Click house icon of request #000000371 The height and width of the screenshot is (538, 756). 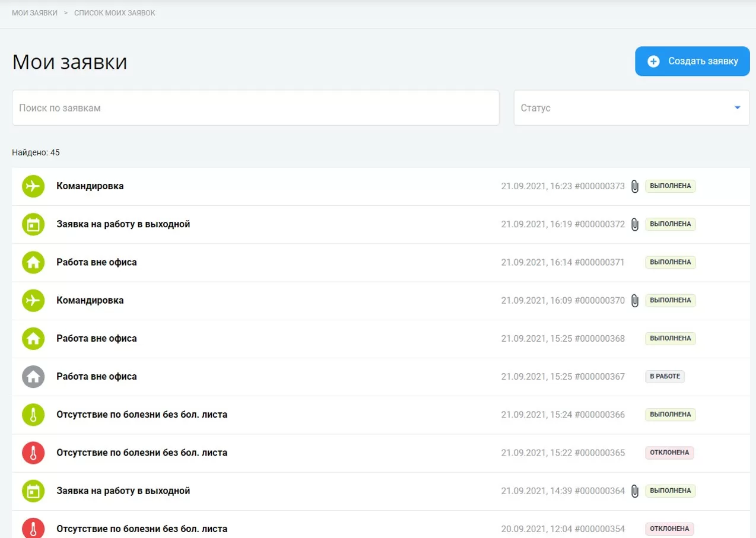(x=33, y=262)
